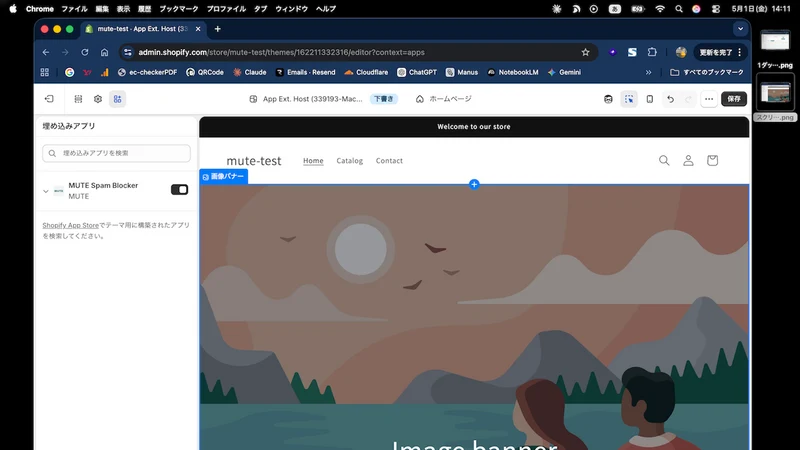The image size is (800, 450).
Task: Open the 編集 menu
Action: point(102,9)
